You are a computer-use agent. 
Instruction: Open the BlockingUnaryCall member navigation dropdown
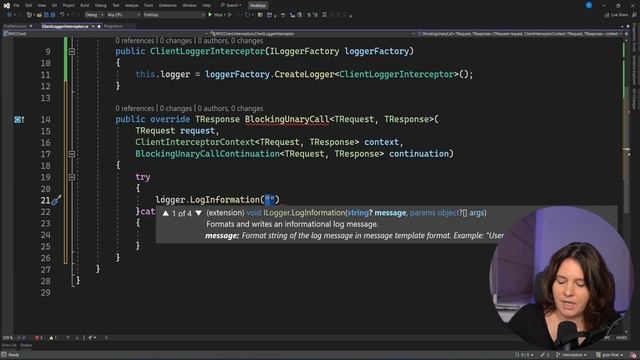521,34
